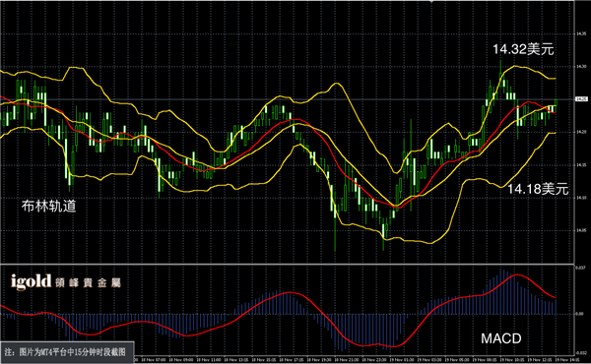
Task: Click the 19 Nov 14:05 time axis label
Action: click(x=568, y=360)
